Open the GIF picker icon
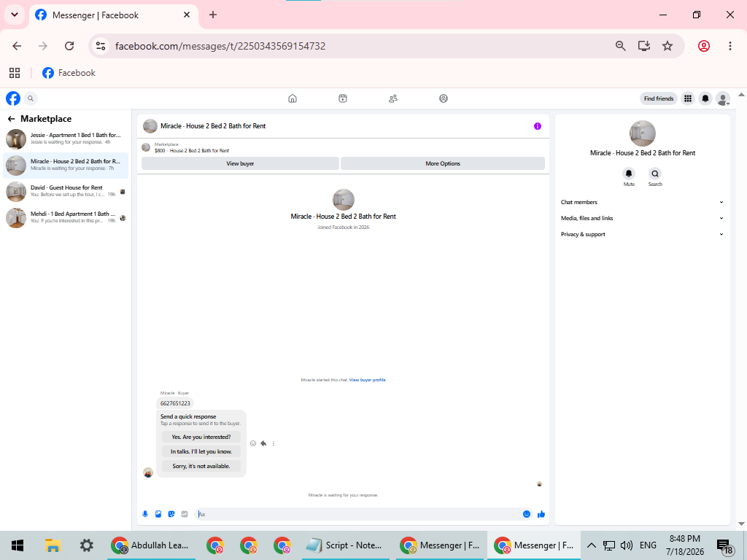 pyautogui.click(x=185, y=514)
